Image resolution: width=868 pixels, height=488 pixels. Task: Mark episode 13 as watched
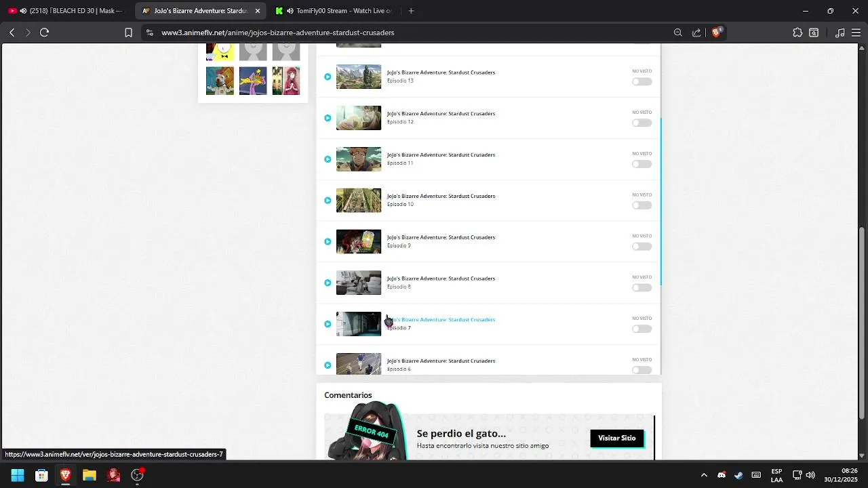[642, 81]
